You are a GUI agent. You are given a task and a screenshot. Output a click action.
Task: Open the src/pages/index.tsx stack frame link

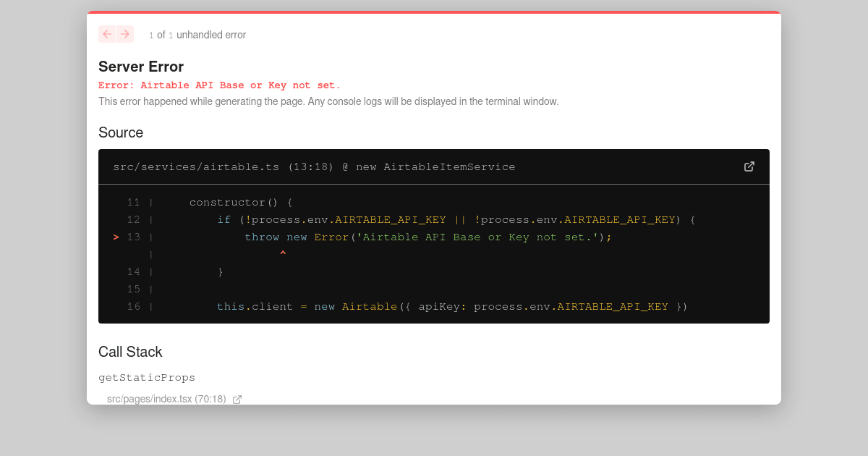point(166,399)
